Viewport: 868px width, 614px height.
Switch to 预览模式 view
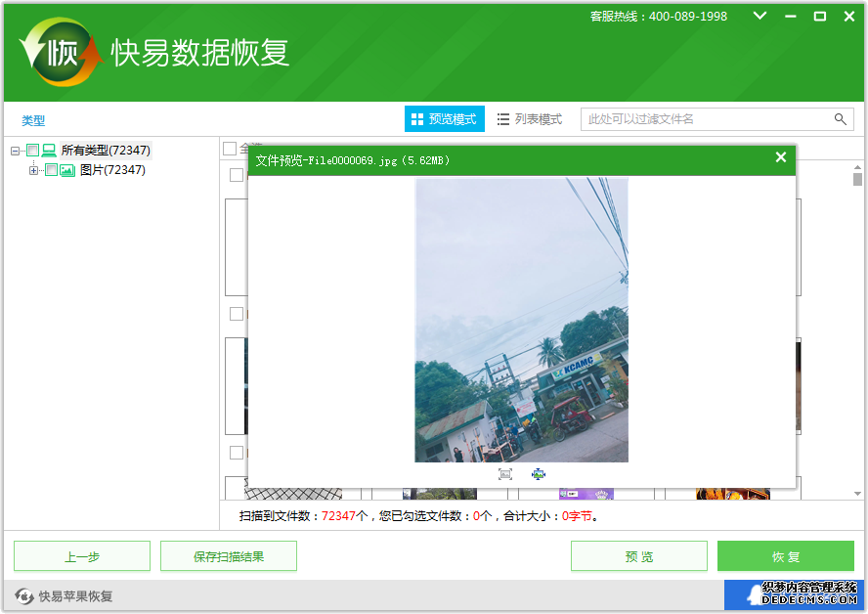click(x=444, y=119)
